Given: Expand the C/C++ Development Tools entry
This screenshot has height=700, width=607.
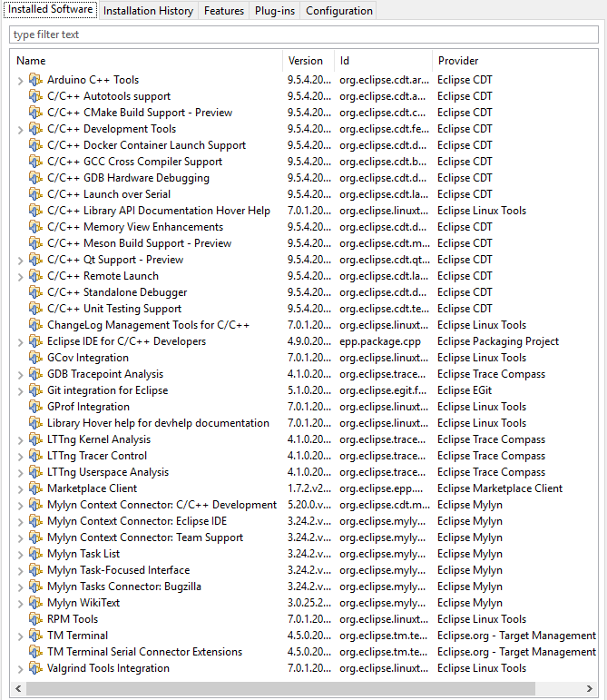Looking at the screenshot, I should point(21,129).
